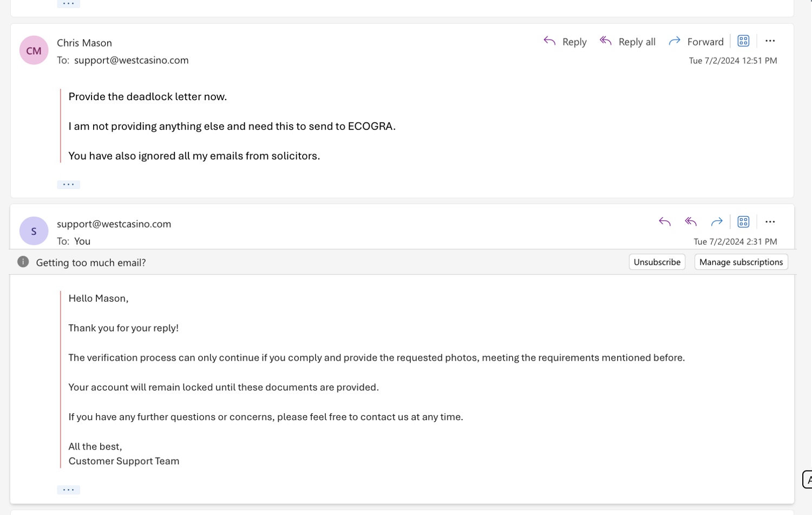812x515 pixels.
Task: Click the sender name Chris Mason
Action: (x=84, y=43)
